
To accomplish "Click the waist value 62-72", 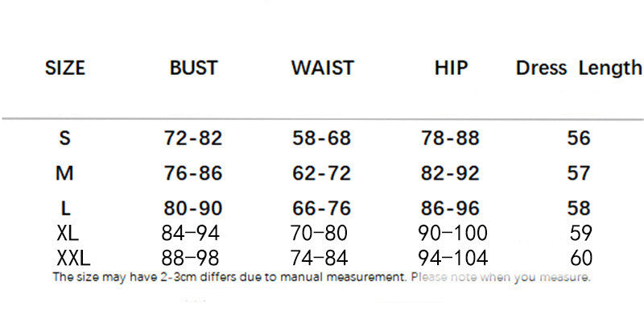I will 321,173.
